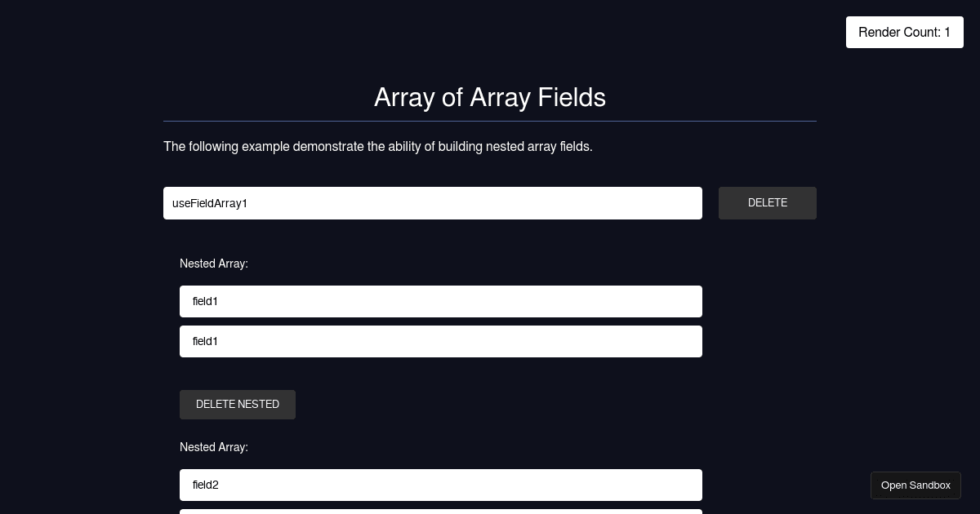
Task: Click the number in the Render Count badge
Action: pyautogui.click(x=947, y=33)
